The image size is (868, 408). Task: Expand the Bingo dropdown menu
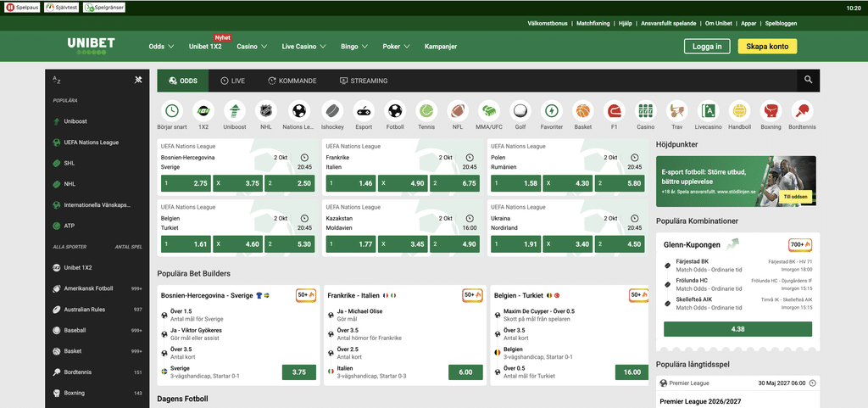coord(355,47)
